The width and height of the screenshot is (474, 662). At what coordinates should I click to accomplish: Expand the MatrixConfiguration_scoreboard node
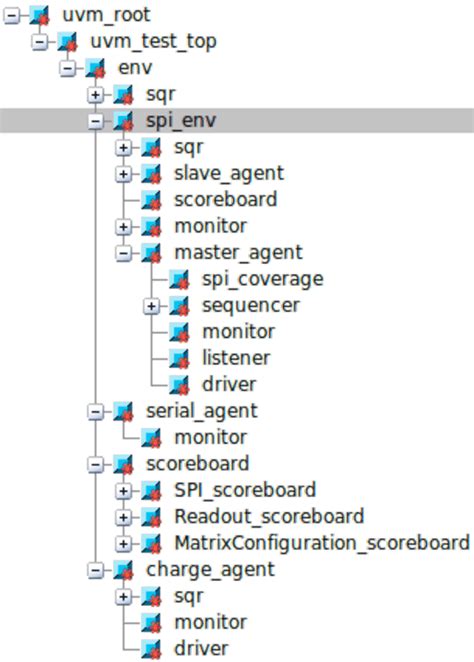[123, 544]
